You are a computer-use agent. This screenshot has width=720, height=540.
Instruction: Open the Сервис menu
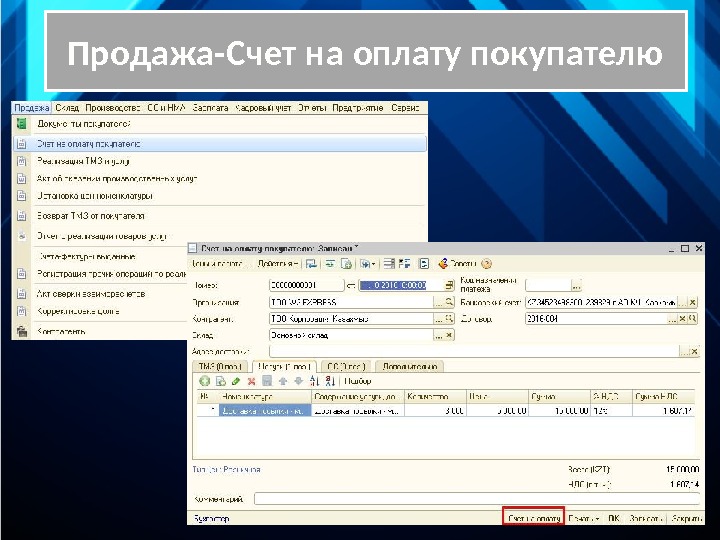point(405,108)
